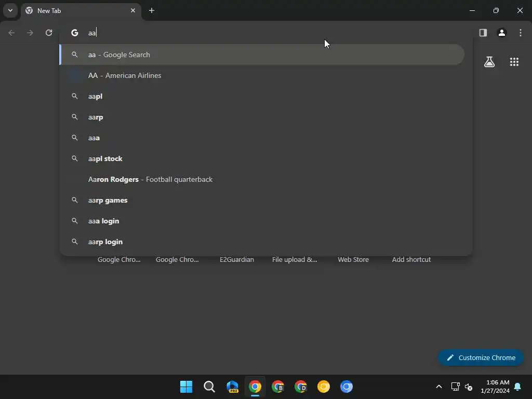Image resolution: width=532 pixels, height=399 pixels.
Task: Open the 'File upload &...' shortcut
Action: (295, 260)
